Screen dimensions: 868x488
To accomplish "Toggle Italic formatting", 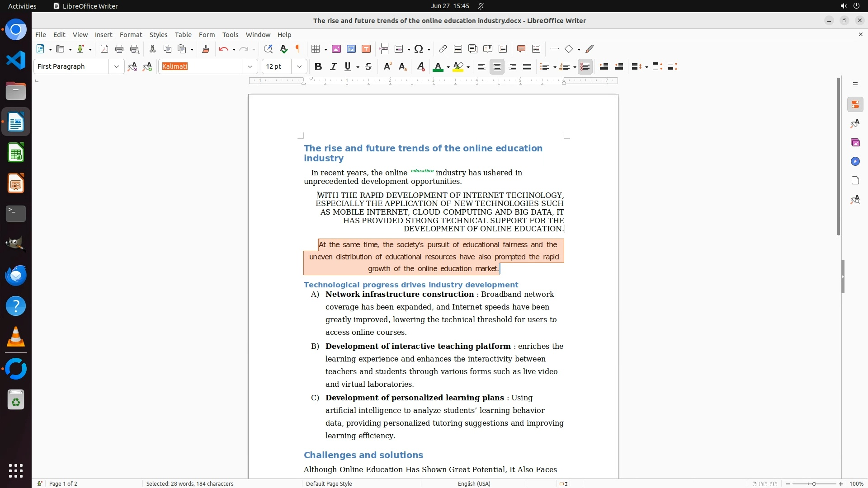I will point(334,67).
